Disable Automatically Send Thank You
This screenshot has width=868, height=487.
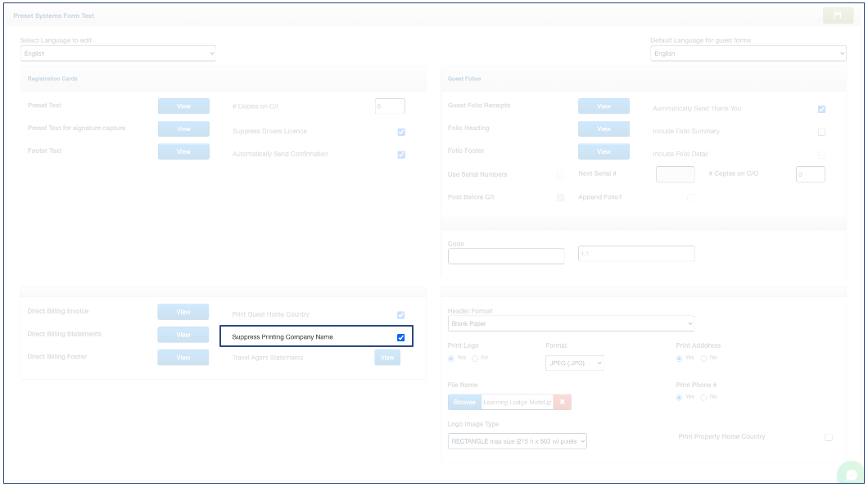pos(821,109)
